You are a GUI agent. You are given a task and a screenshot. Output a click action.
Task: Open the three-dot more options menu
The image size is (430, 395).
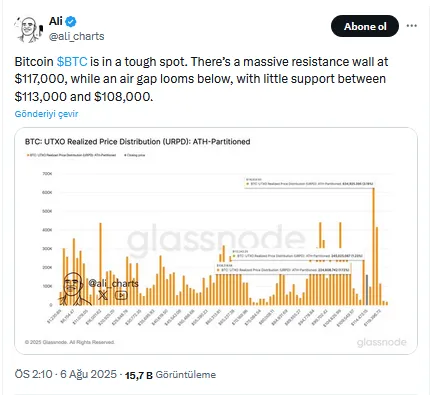[x=412, y=26]
